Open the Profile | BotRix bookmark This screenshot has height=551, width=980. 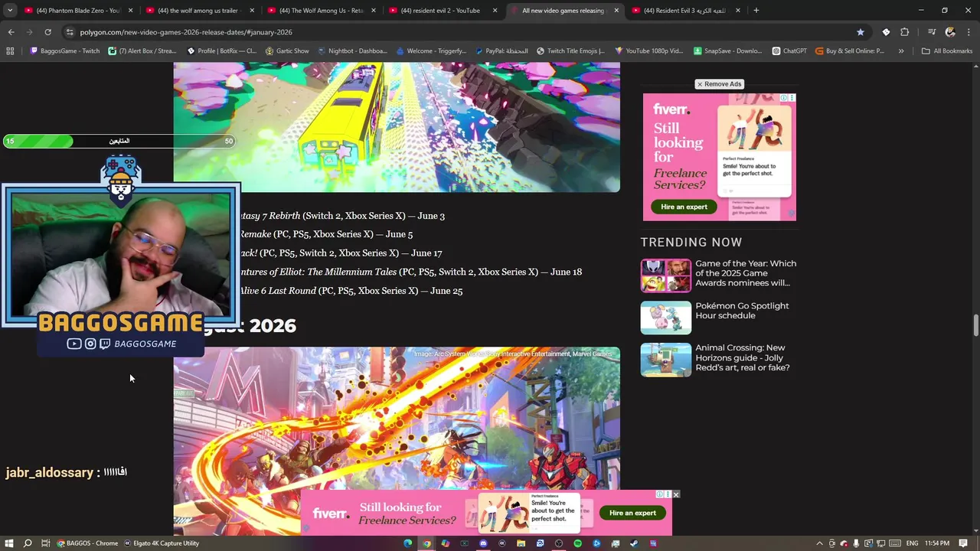tap(221, 51)
